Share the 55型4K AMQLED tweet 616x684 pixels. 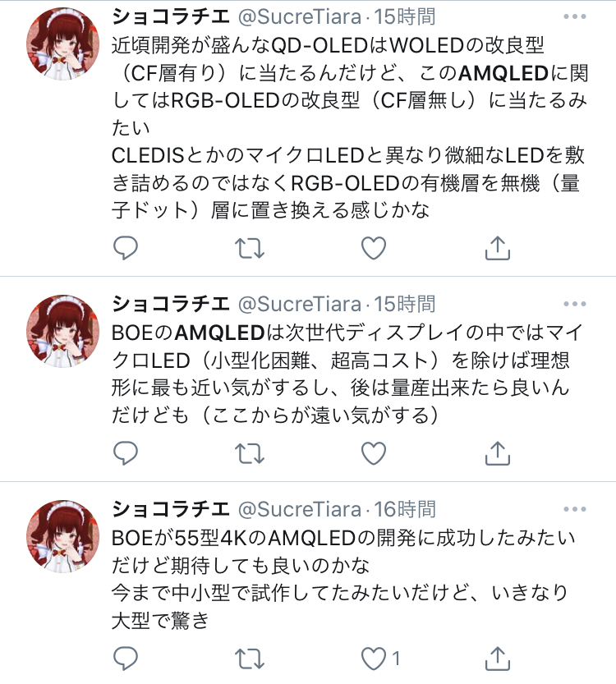[x=498, y=659]
